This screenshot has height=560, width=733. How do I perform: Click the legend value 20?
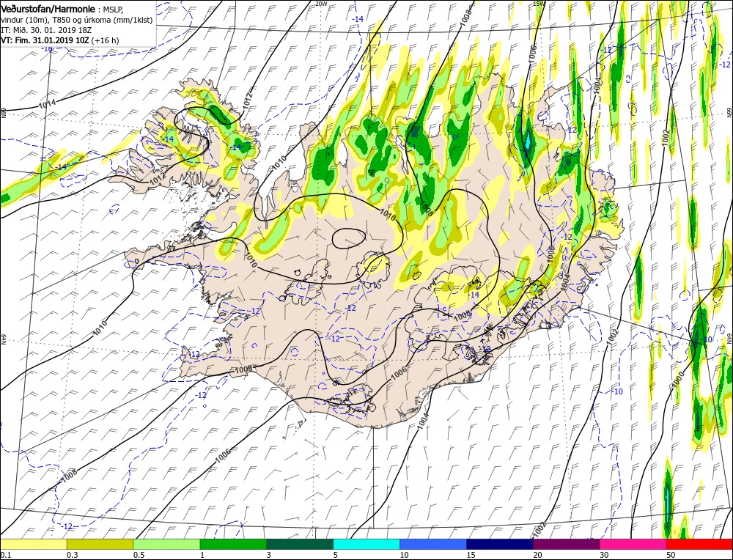pyautogui.click(x=537, y=554)
